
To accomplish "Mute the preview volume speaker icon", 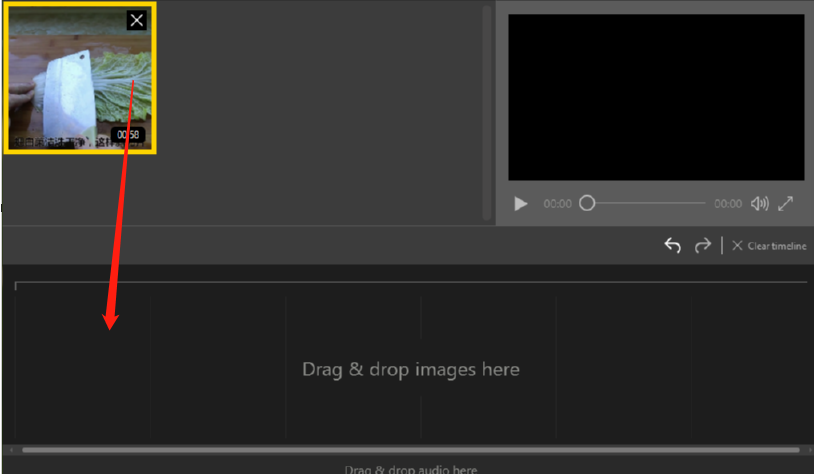I will (759, 204).
